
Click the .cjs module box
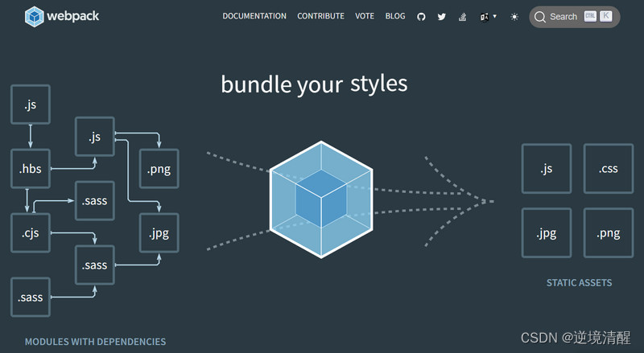31,232
